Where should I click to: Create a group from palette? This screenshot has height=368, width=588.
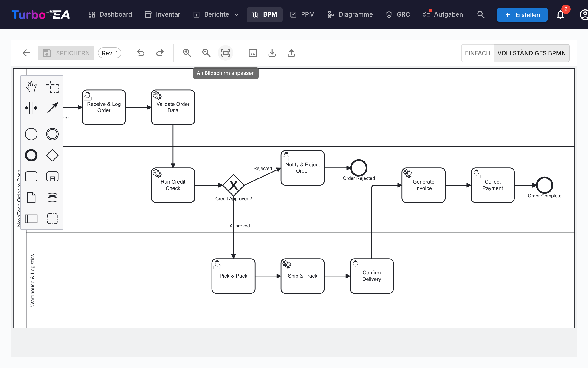[52, 219]
